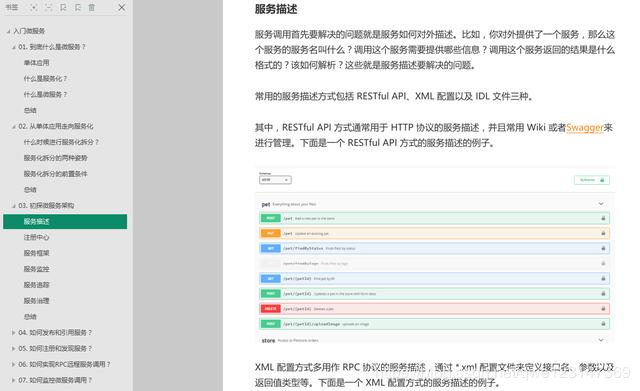Screen dimensions: 640x391
Task: Expand the 06 chapter arrow
Action: 13,364
